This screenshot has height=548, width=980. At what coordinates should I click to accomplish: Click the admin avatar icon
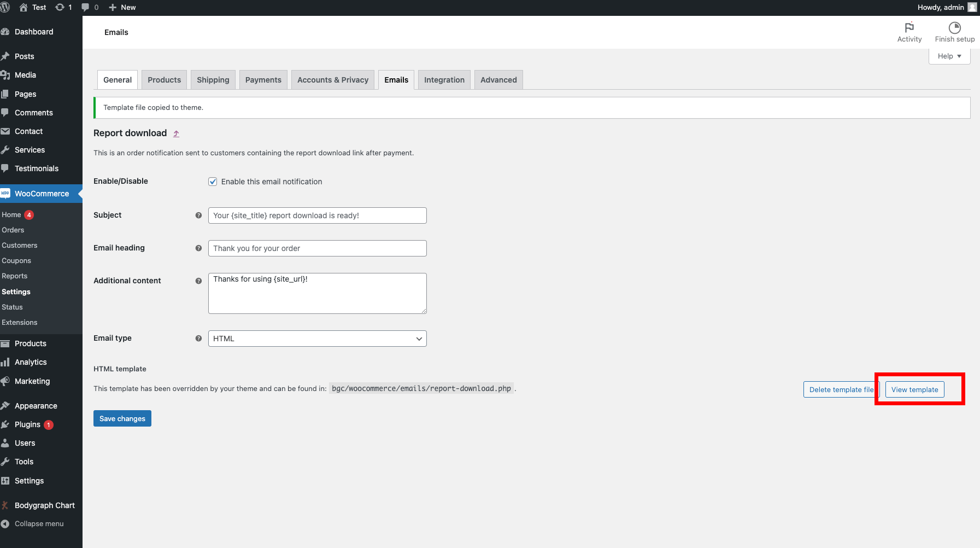(x=972, y=7)
